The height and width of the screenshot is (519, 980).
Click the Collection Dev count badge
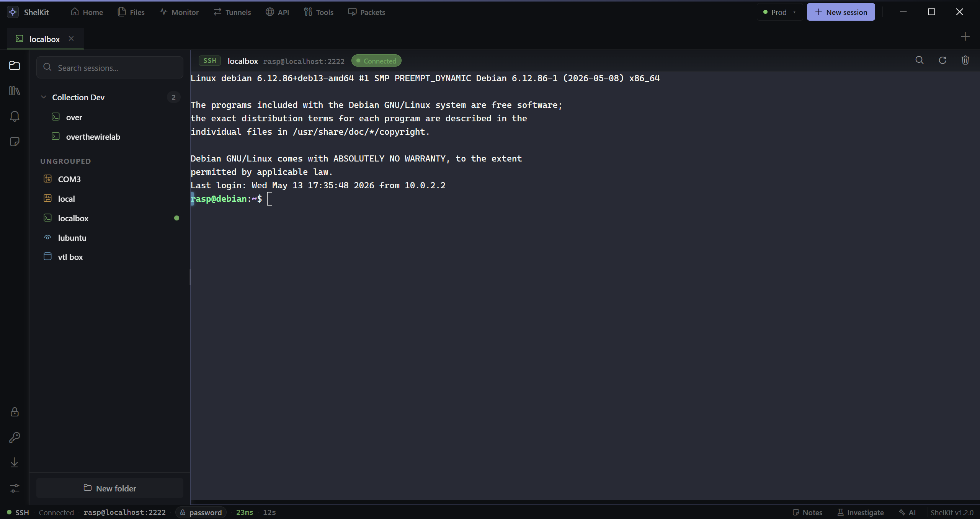coord(173,97)
